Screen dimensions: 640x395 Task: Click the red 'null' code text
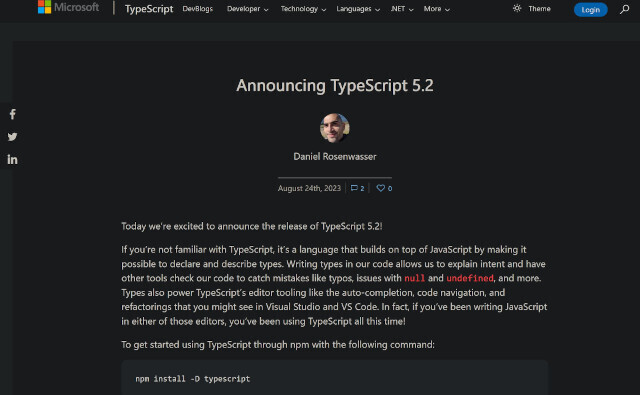tap(414, 278)
